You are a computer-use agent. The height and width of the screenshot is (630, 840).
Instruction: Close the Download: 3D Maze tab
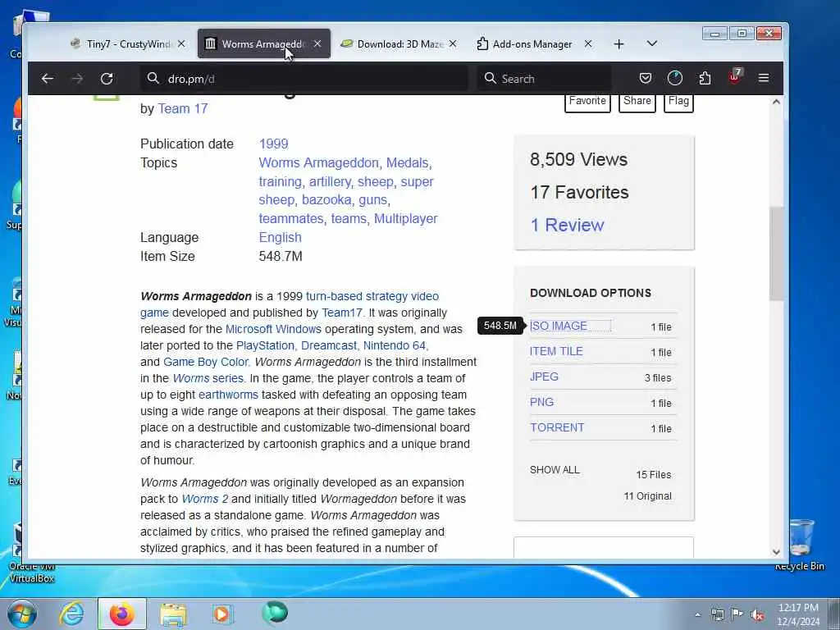tap(453, 44)
